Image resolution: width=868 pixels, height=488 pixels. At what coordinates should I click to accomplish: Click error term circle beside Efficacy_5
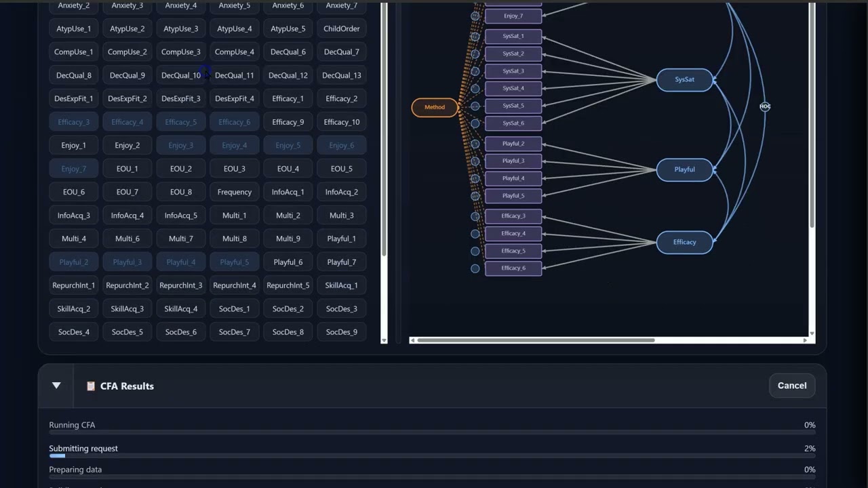pyautogui.click(x=475, y=251)
